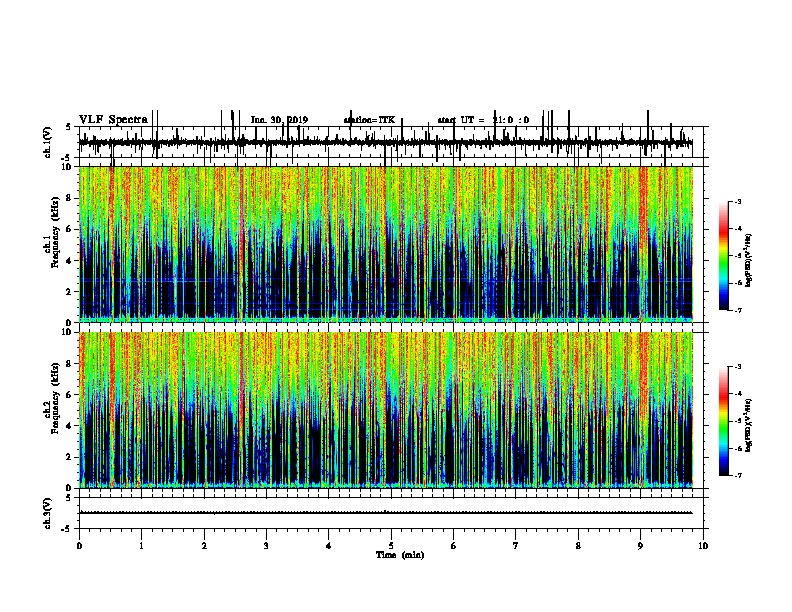Click the ch.2 spectrogram "4" kHz tick
The height and width of the screenshot is (612, 792).
pyautogui.click(x=70, y=426)
